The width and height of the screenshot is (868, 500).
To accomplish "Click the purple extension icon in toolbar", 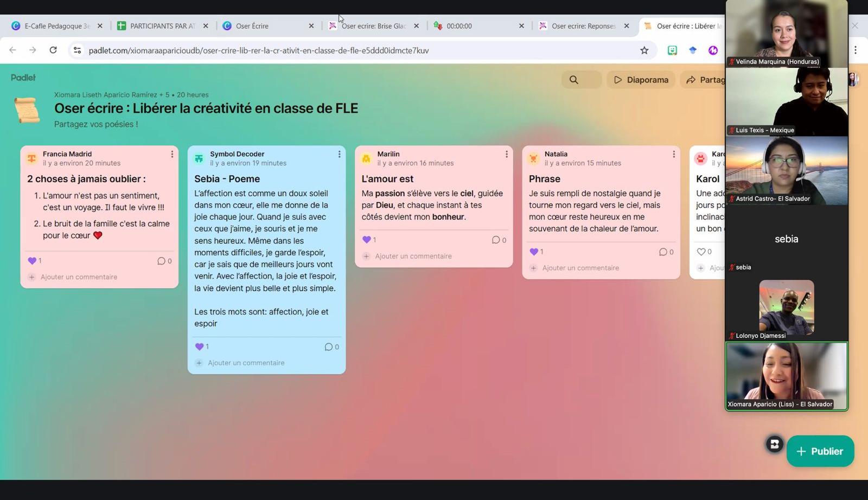I will click(x=713, y=50).
